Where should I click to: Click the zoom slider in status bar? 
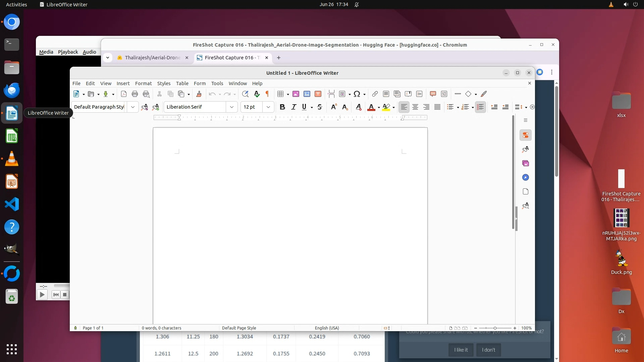[495, 328]
